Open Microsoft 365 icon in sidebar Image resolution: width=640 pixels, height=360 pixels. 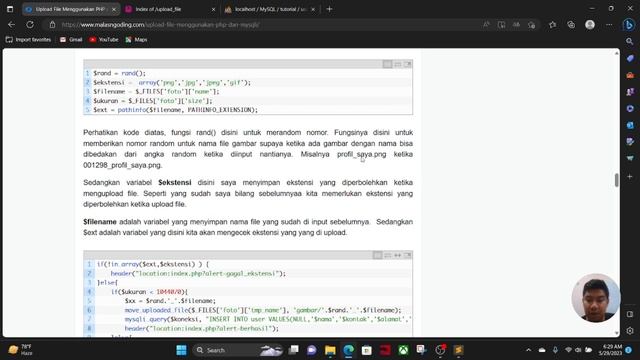click(x=630, y=109)
